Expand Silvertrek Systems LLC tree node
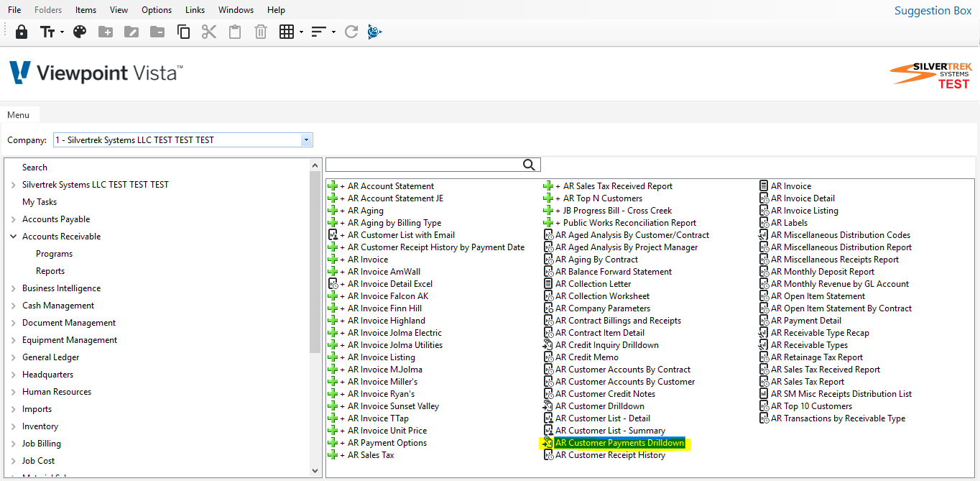The height and width of the screenshot is (481, 980). [x=14, y=185]
